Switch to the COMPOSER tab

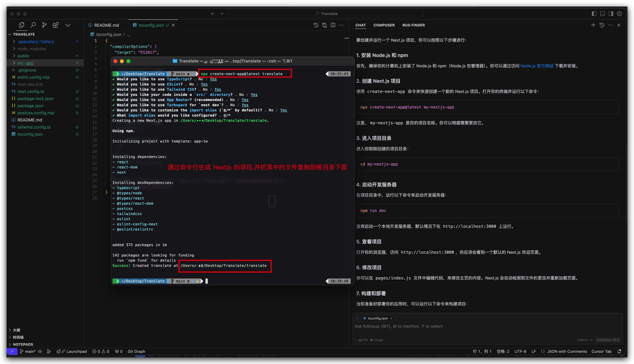coord(384,25)
